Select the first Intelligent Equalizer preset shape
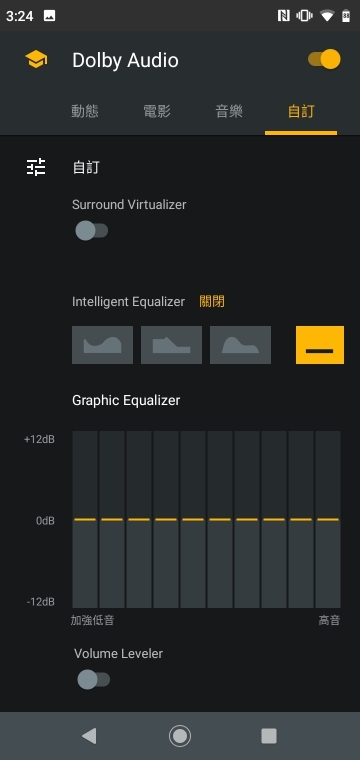Image resolution: width=360 pixels, height=760 pixels. pos(102,345)
